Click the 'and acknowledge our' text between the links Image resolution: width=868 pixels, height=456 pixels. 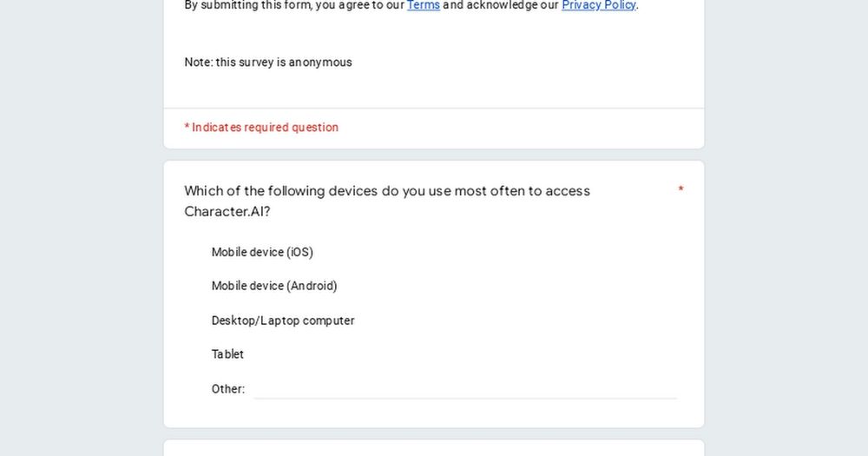(x=501, y=5)
